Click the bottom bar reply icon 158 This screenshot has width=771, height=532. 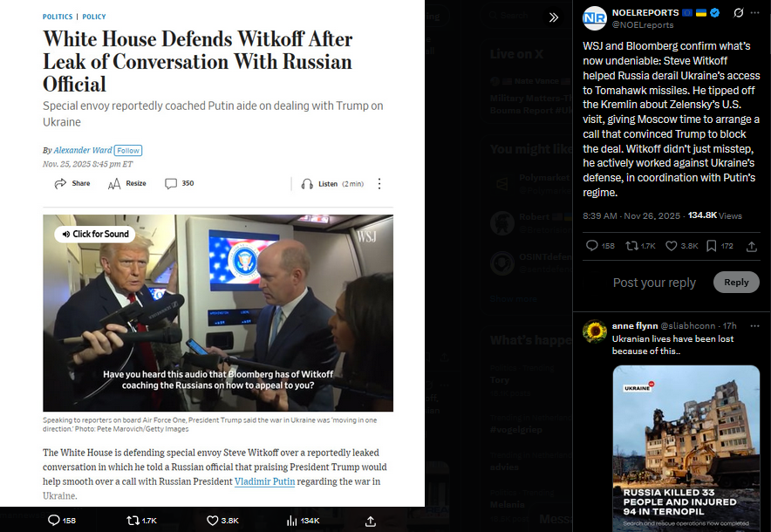(53, 520)
